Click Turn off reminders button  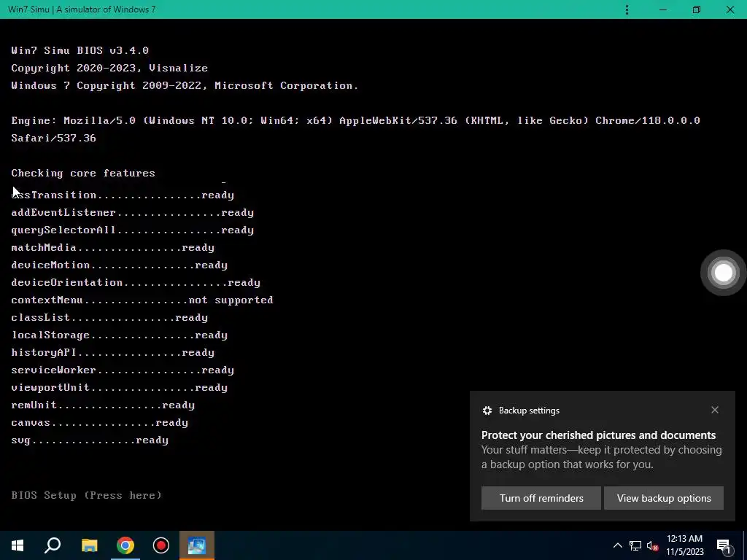click(x=541, y=498)
